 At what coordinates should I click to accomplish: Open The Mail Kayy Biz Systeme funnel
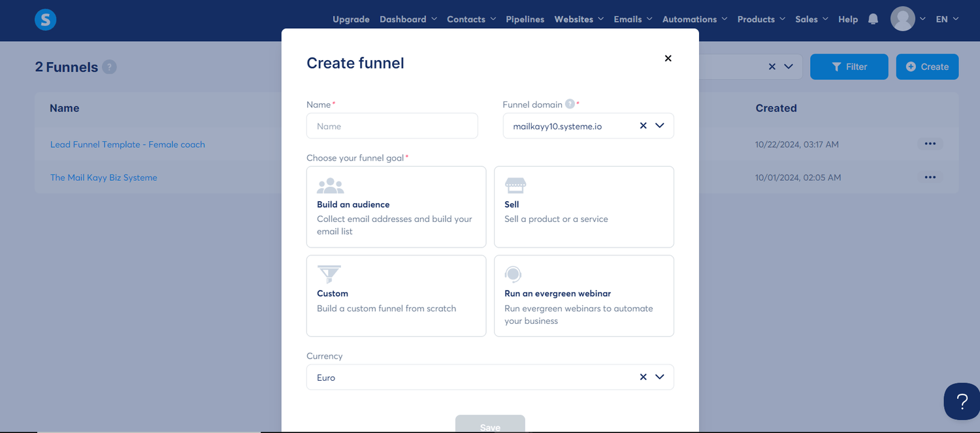pos(104,177)
